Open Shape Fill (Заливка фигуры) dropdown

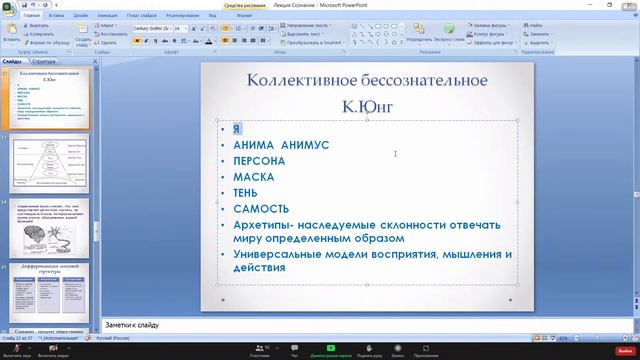point(488,25)
